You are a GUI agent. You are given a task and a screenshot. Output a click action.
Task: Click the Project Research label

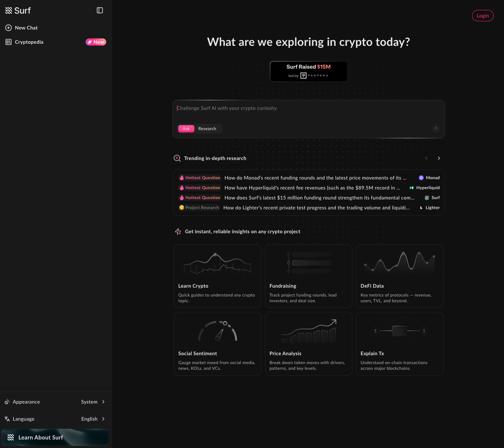click(x=202, y=208)
